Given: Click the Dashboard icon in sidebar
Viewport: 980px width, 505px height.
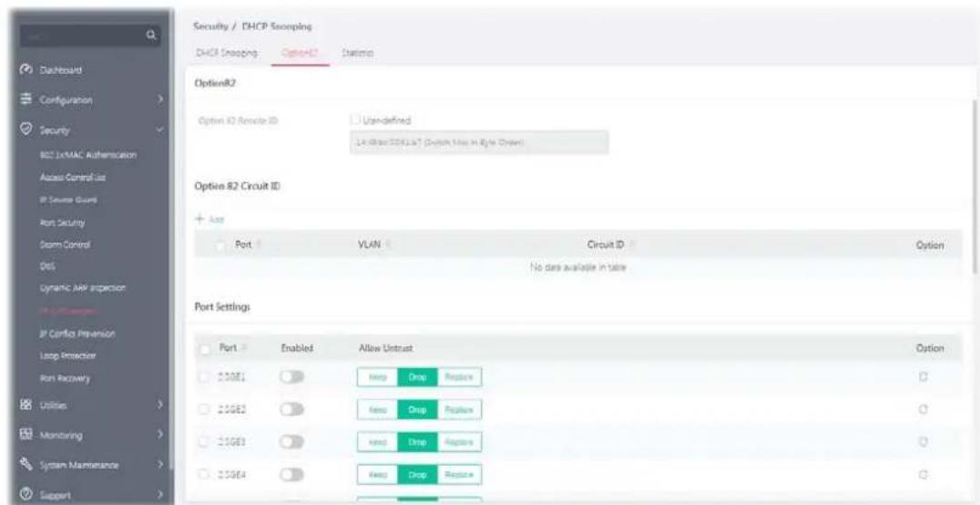Looking at the screenshot, I should [27, 69].
